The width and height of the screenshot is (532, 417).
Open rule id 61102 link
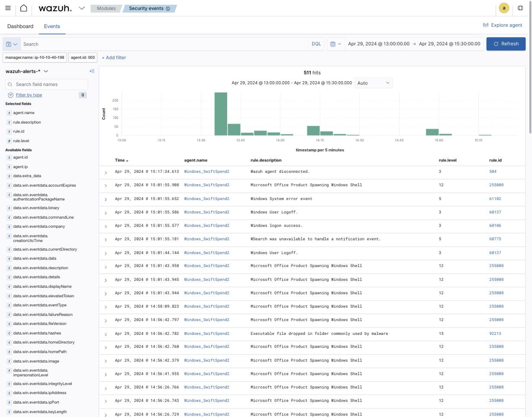pyautogui.click(x=495, y=199)
